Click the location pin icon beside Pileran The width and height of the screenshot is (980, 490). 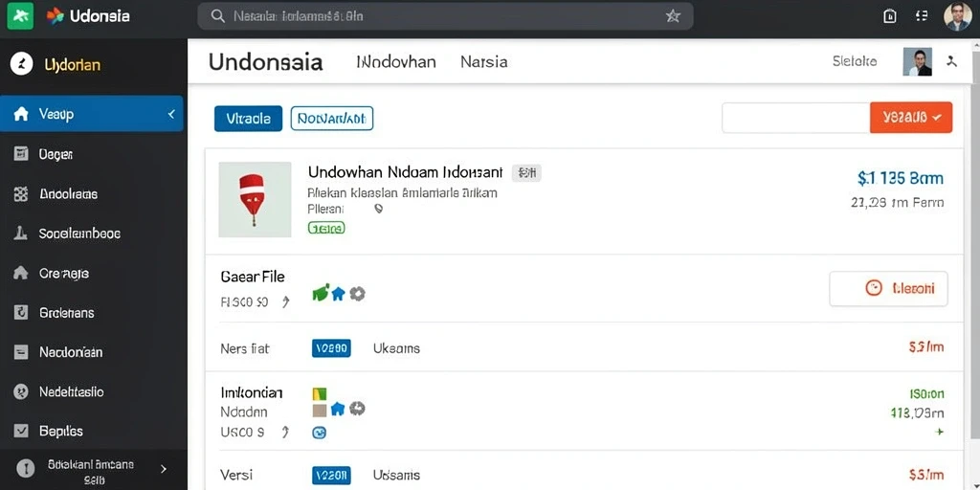378,210
